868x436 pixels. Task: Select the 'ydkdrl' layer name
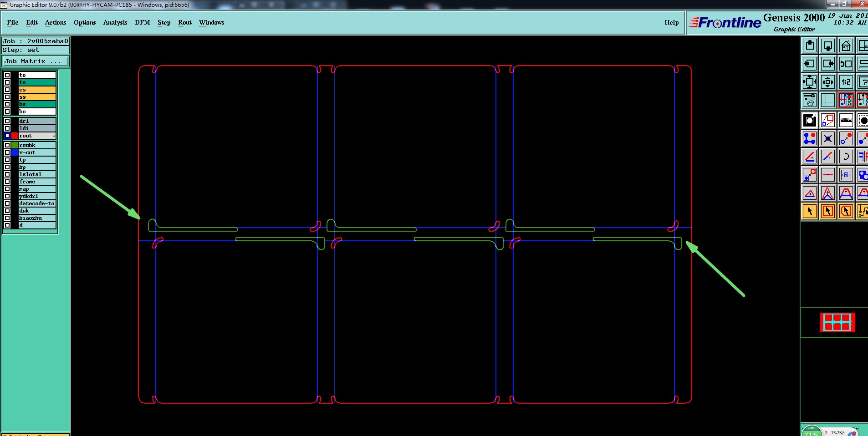pos(37,196)
